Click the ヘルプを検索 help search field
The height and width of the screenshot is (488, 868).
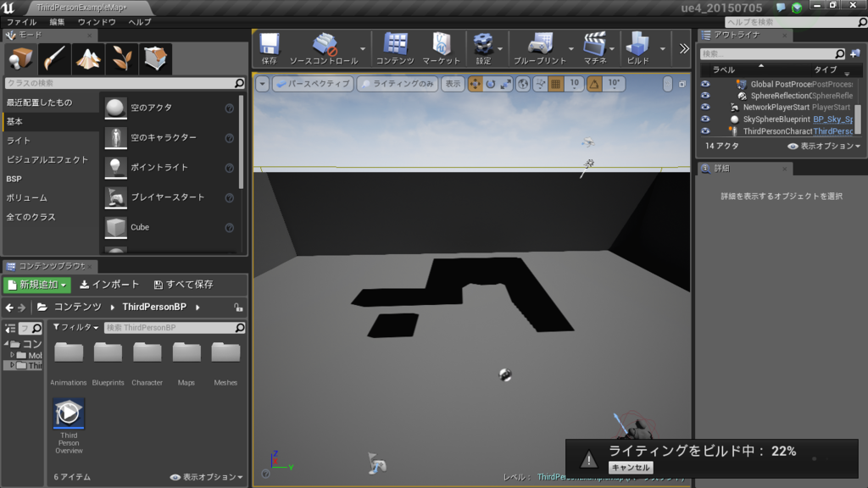(795, 22)
